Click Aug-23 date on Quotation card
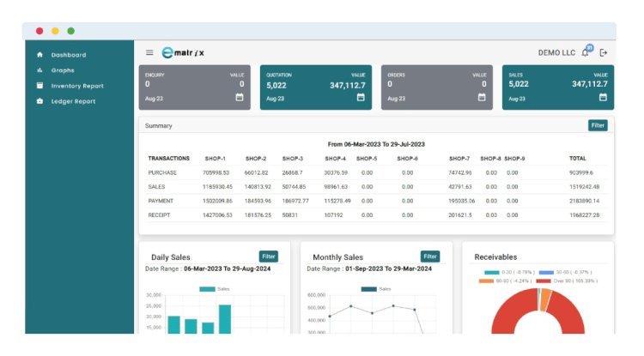The height and width of the screenshot is (356, 644). [275, 99]
